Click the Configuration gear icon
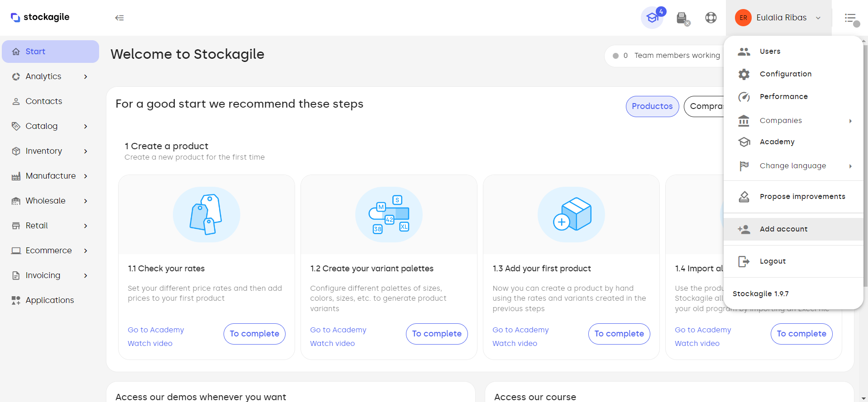The image size is (868, 402). point(744,74)
